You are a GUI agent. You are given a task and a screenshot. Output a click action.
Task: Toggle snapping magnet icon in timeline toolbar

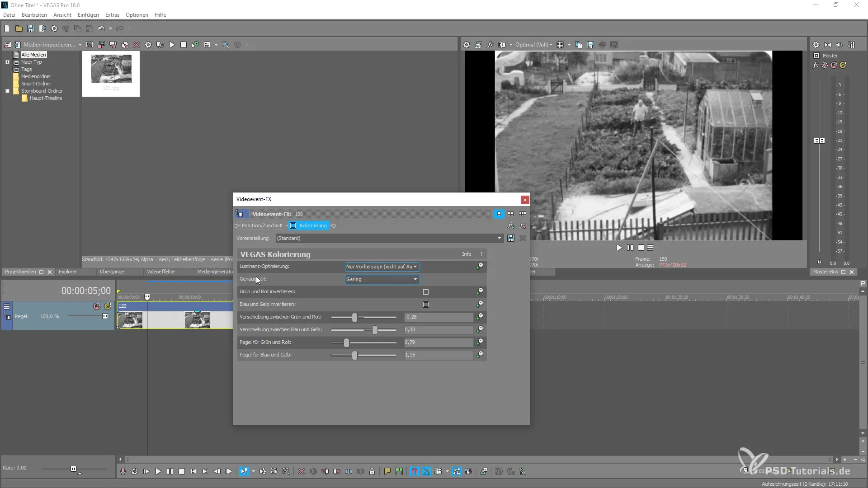pos(415,471)
